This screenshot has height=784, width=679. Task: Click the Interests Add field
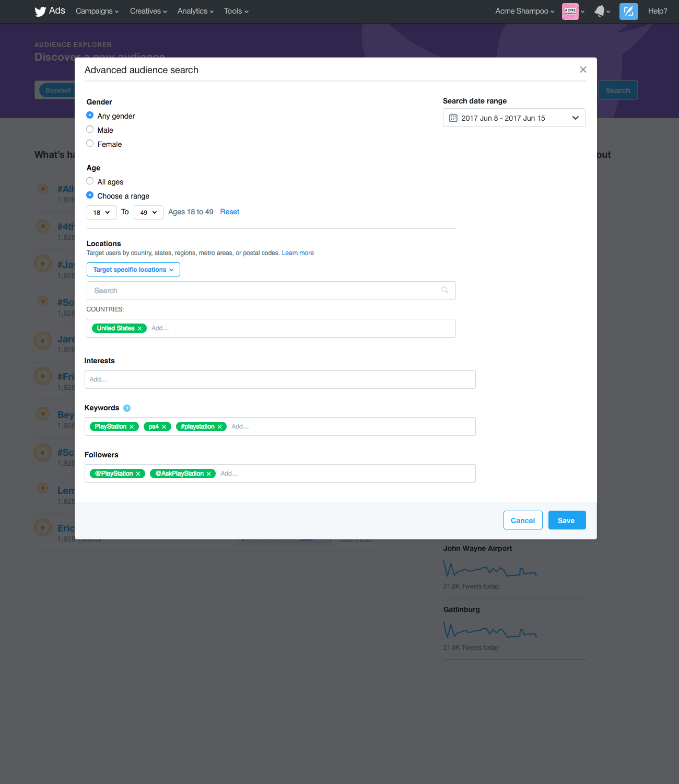[280, 379]
